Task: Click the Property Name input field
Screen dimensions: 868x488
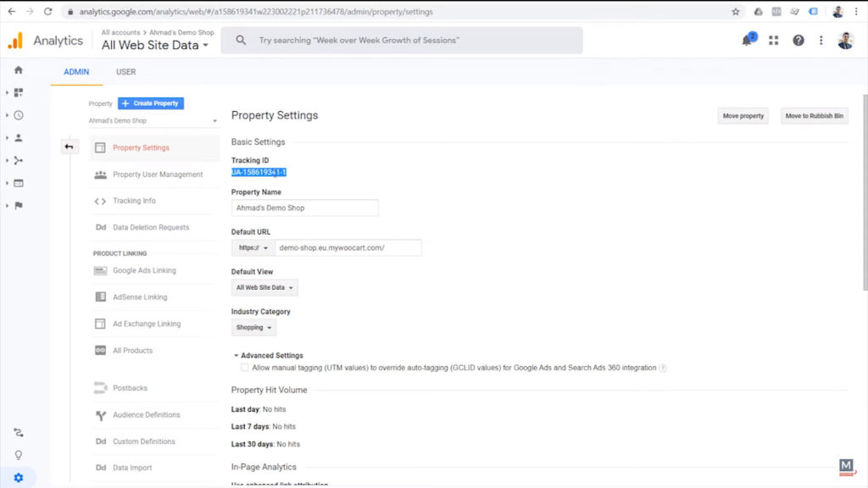Action: 305,208
